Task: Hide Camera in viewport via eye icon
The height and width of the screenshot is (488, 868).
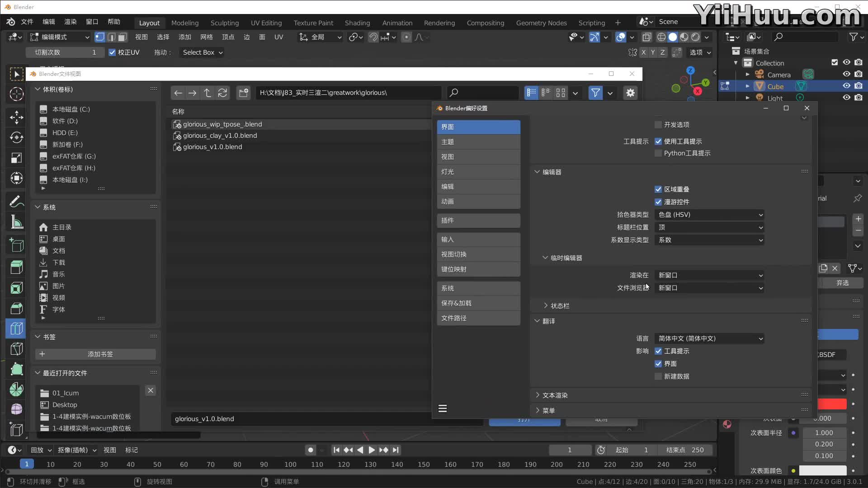Action: pos(846,75)
